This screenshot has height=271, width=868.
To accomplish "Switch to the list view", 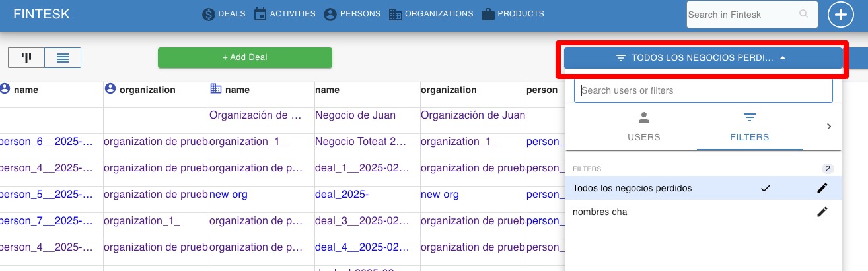I will tap(63, 57).
